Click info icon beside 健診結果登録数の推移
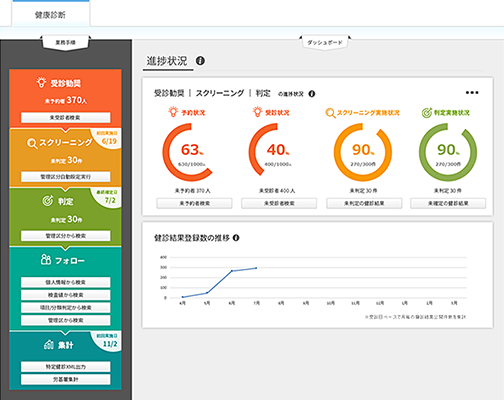504x400 pixels. click(236, 238)
